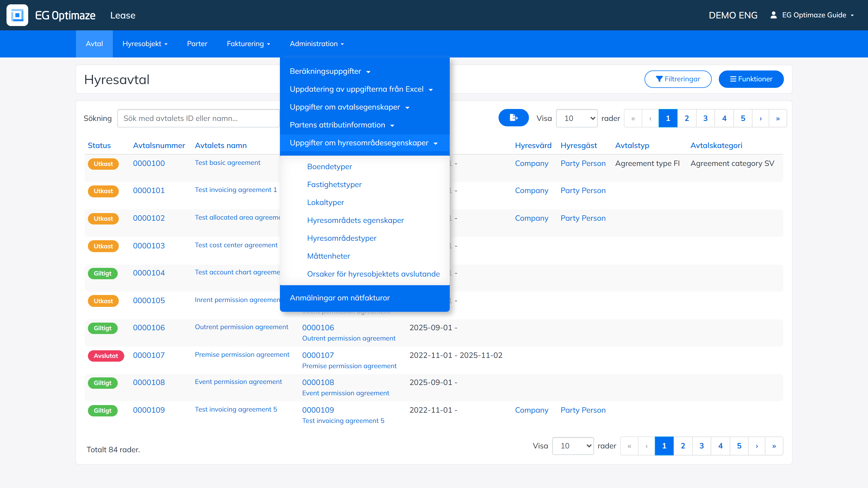Open Outrent permission agreement name link
The image size is (868, 488).
point(242,327)
